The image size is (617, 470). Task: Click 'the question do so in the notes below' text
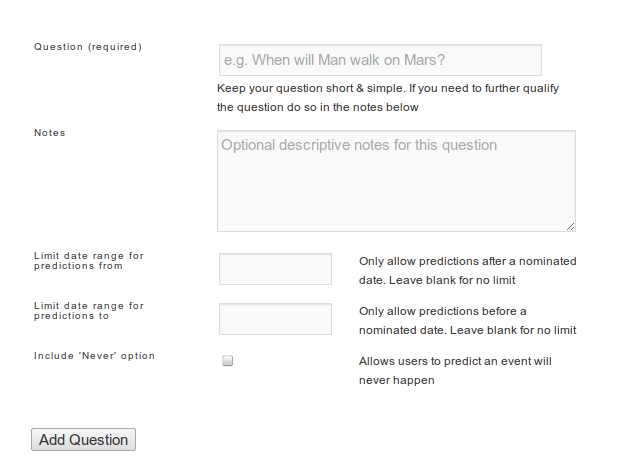coord(318,107)
